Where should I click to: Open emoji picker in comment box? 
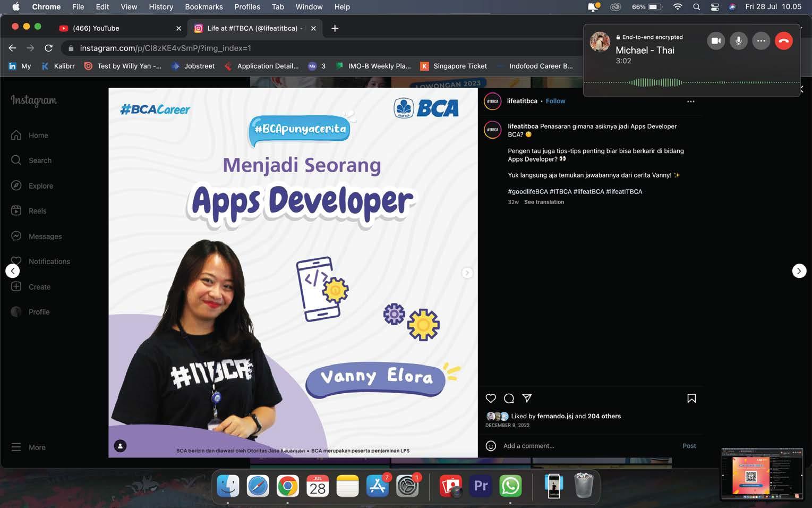(491, 446)
